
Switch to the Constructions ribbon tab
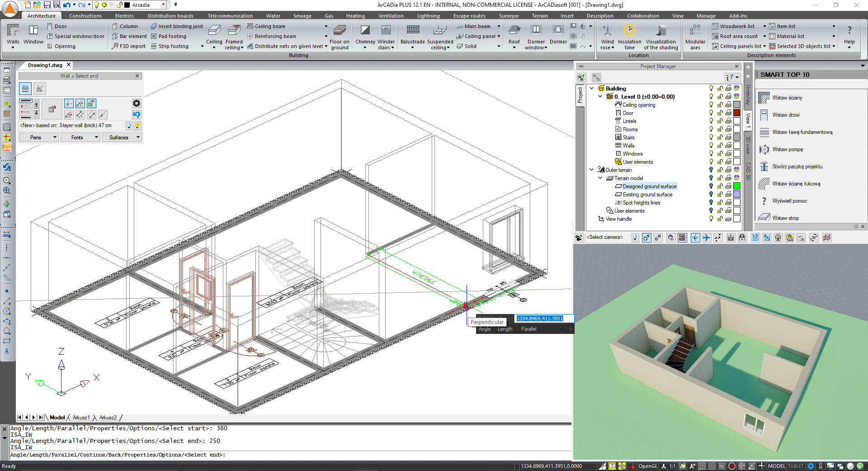point(85,15)
